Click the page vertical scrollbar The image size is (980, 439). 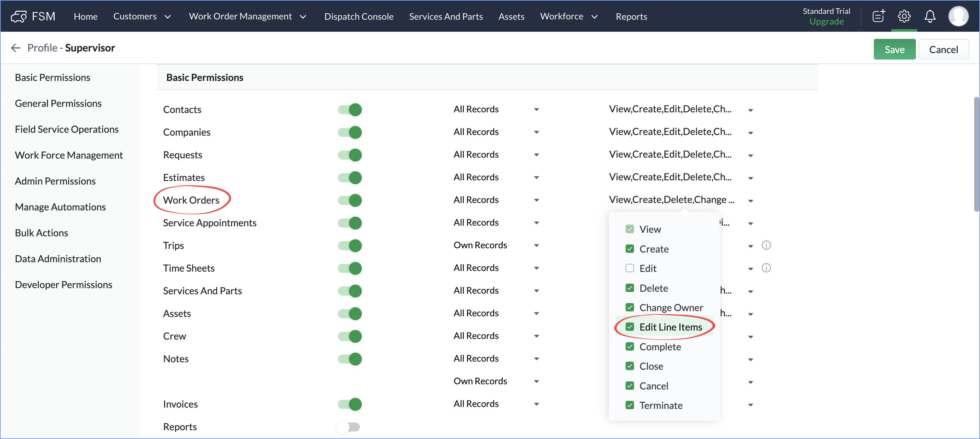pyautogui.click(x=976, y=154)
